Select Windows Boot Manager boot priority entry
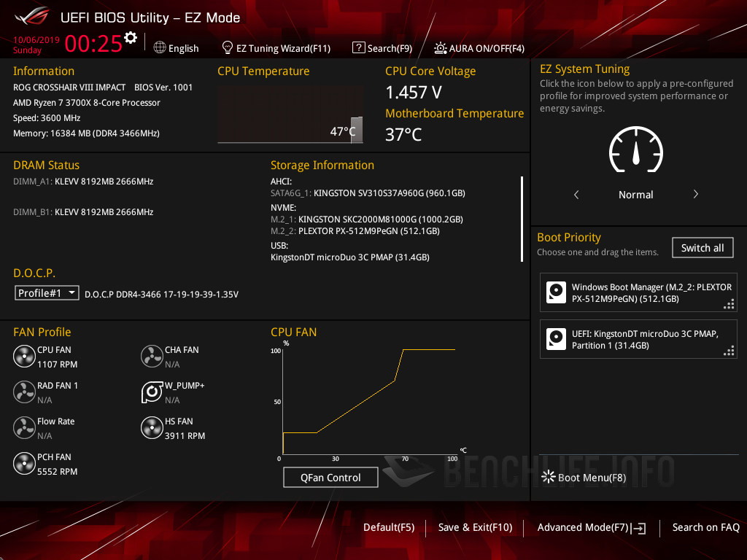747x560 pixels. click(x=638, y=292)
